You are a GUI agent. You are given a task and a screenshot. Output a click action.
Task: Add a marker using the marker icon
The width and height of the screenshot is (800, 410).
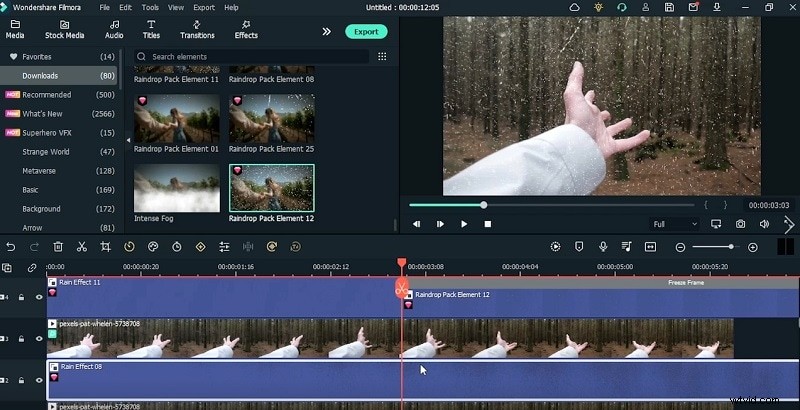coord(580,247)
